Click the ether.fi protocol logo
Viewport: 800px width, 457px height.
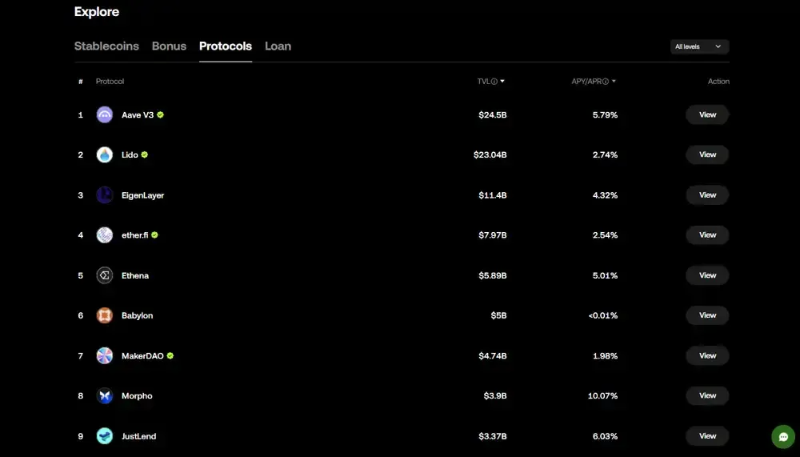(105, 235)
